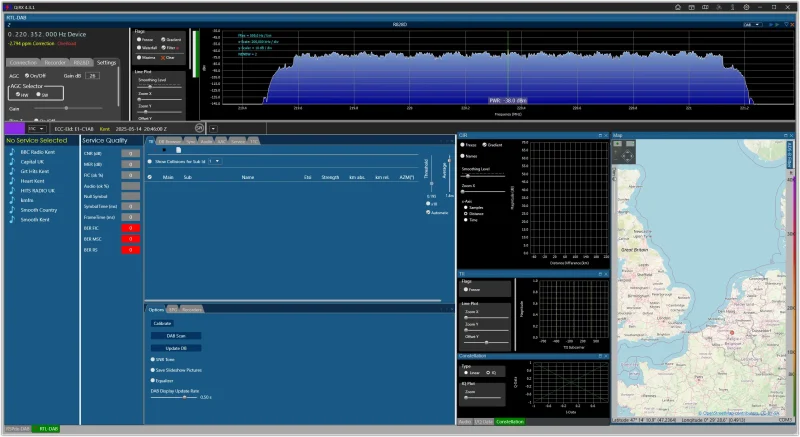Viewport: 800px width, 437px height.
Task: Click the home icon in title bar
Action: 677,6
